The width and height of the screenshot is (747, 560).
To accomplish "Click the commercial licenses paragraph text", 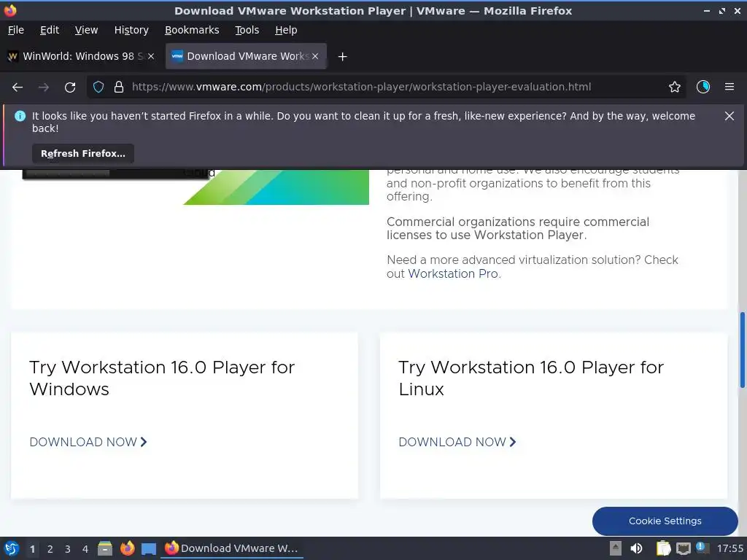I will [x=518, y=228].
